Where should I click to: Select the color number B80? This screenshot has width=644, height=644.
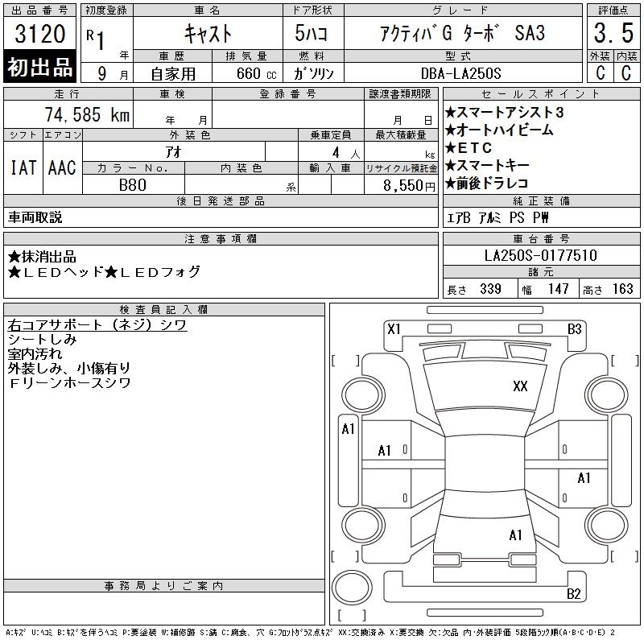(x=132, y=185)
